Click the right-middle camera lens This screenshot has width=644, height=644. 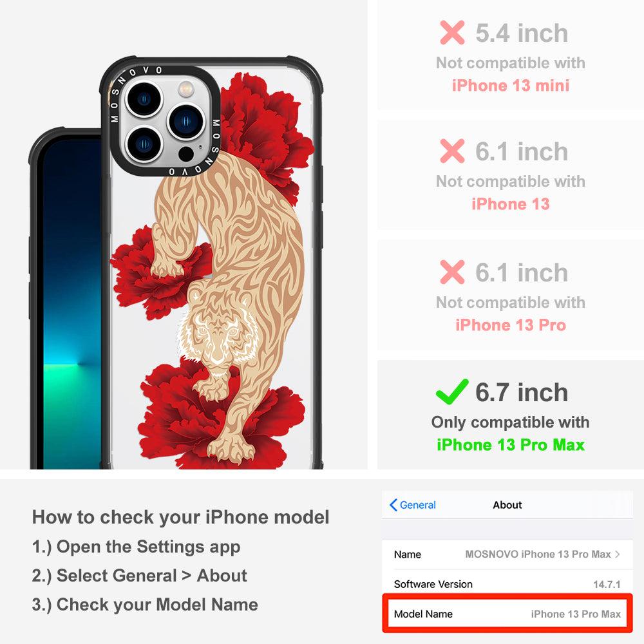pyautogui.click(x=186, y=121)
